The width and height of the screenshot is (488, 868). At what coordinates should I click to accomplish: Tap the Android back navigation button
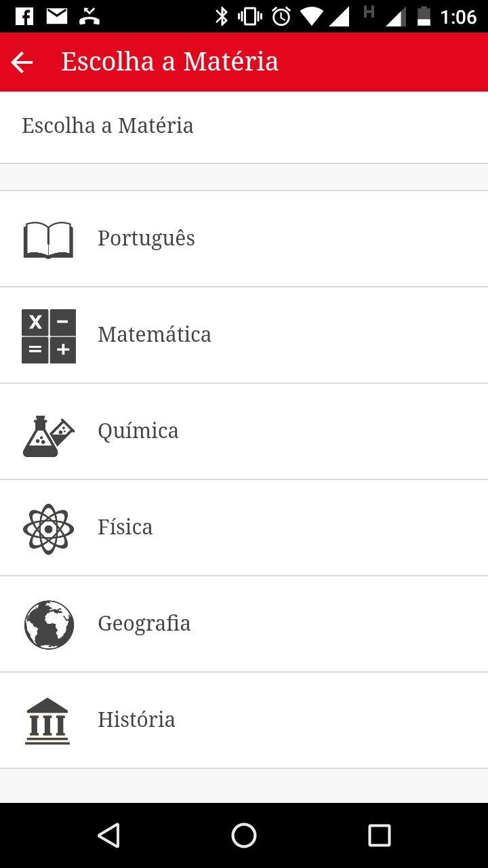[x=108, y=835]
